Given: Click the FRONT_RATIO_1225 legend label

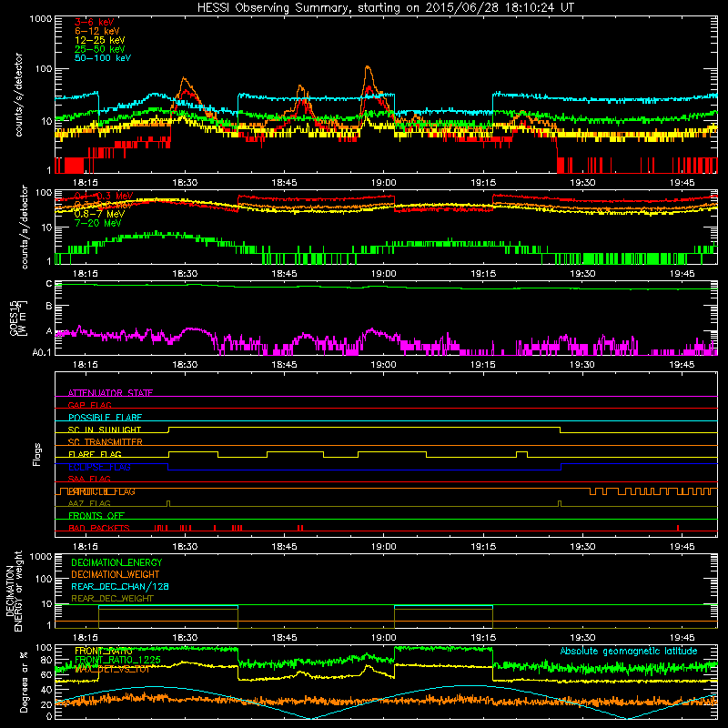Looking at the screenshot, I should (117, 660).
